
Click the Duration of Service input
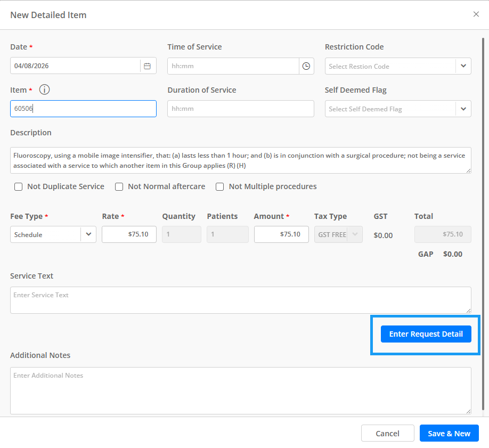tap(241, 109)
